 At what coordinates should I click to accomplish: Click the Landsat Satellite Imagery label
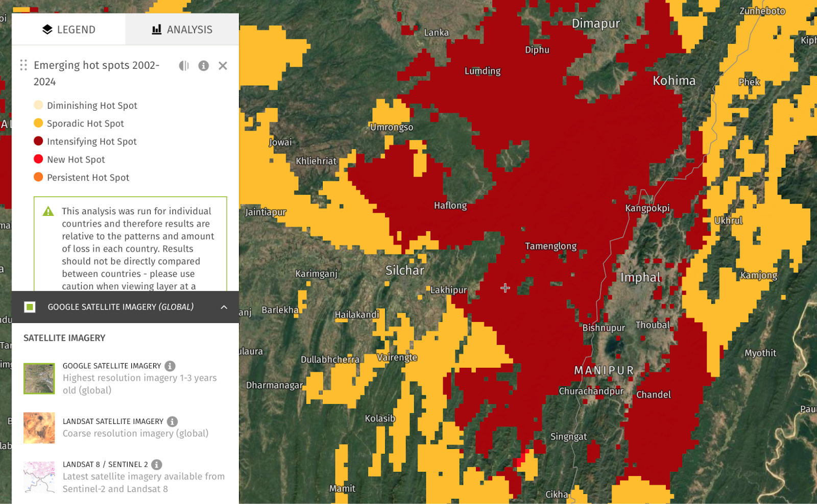point(113,421)
